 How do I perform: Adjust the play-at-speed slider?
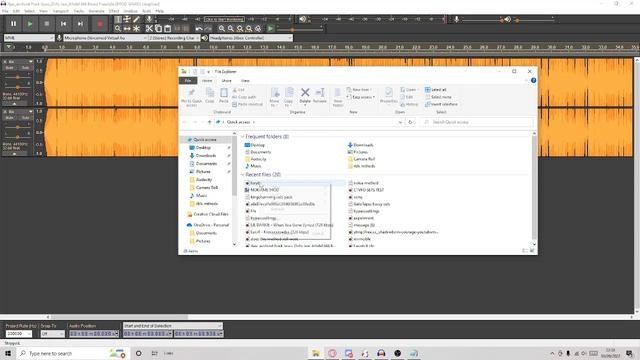pos(299,29)
